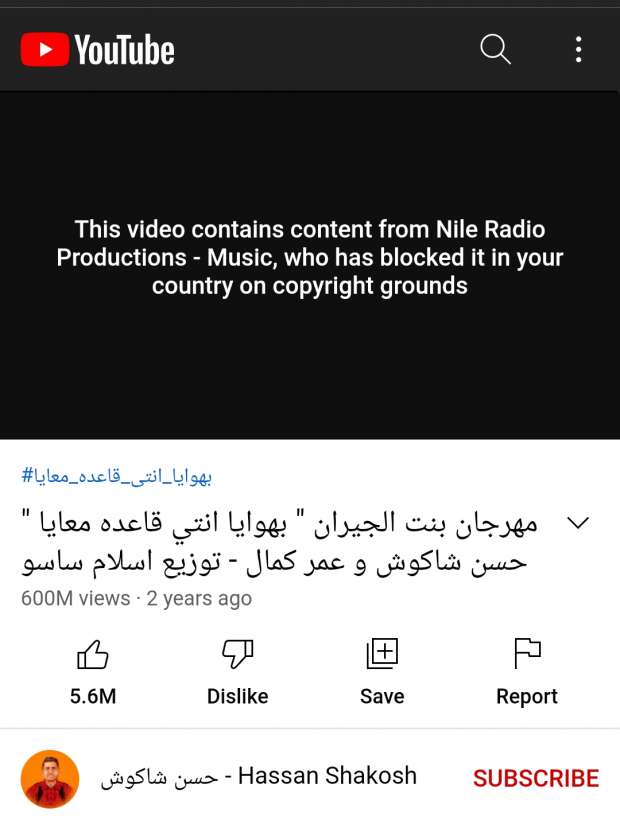Viewport: 620px width, 828px height.
Task: Open Hassan Shakosh channel avatar
Action: coord(50,779)
